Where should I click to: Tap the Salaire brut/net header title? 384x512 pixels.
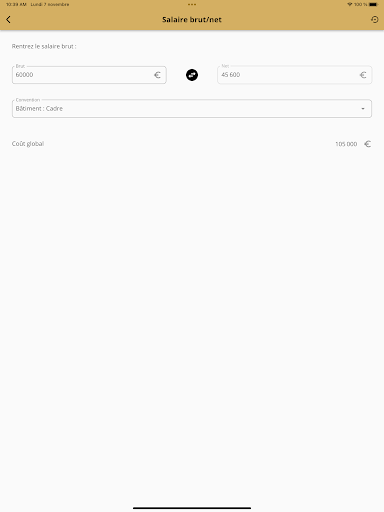[192, 20]
